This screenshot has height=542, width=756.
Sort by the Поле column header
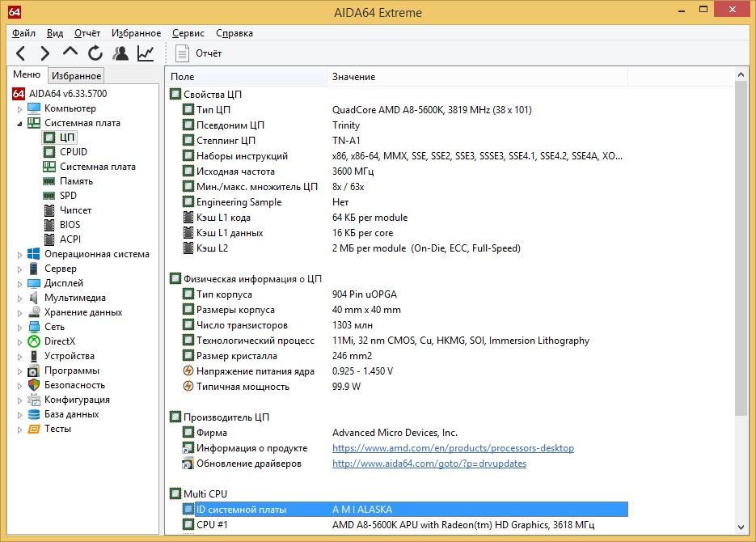point(247,77)
